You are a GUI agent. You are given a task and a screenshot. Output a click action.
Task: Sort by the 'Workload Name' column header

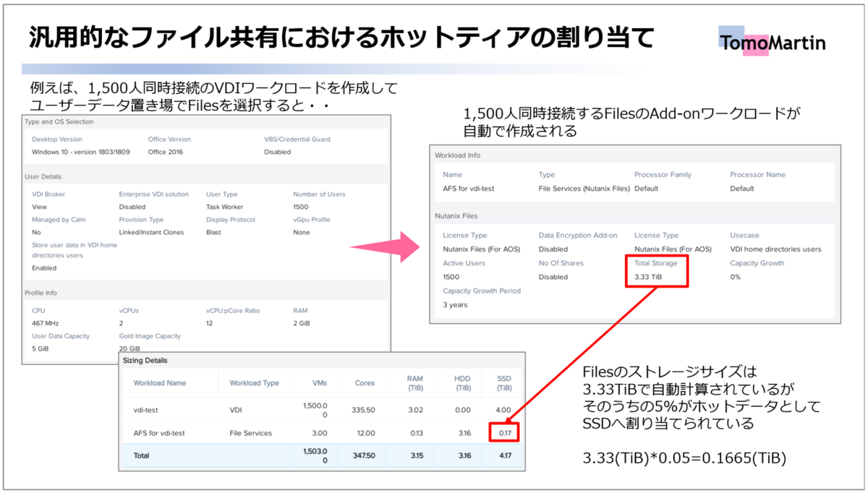pyautogui.click(x=160, y=383)
